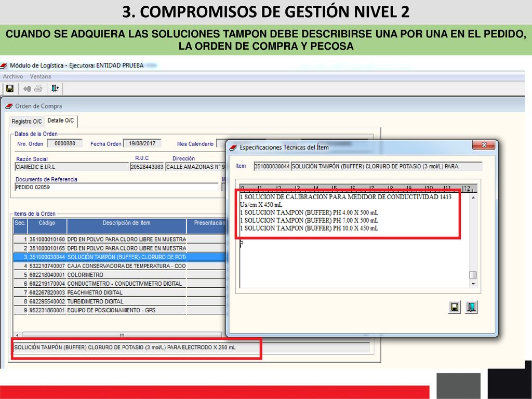Click the specifications scrollbar thumb
532x399 pixels.
pos(473,275)
